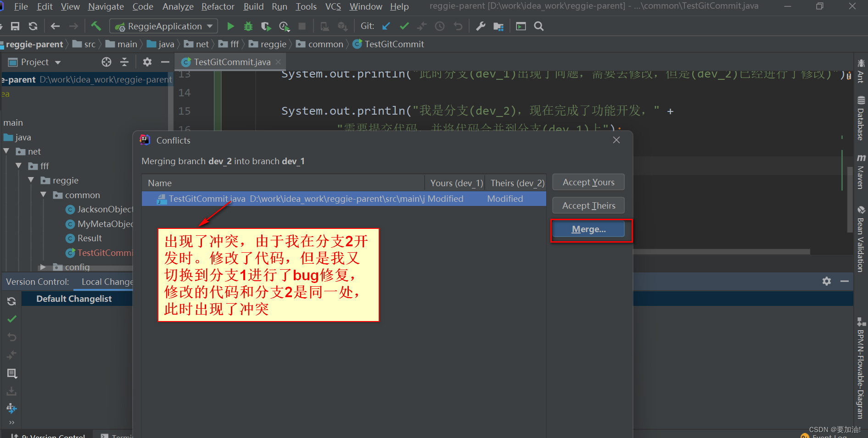Click Run with Coverage shield icon
The width and height of the screenshot is (868, 438).
coord(266,26)
